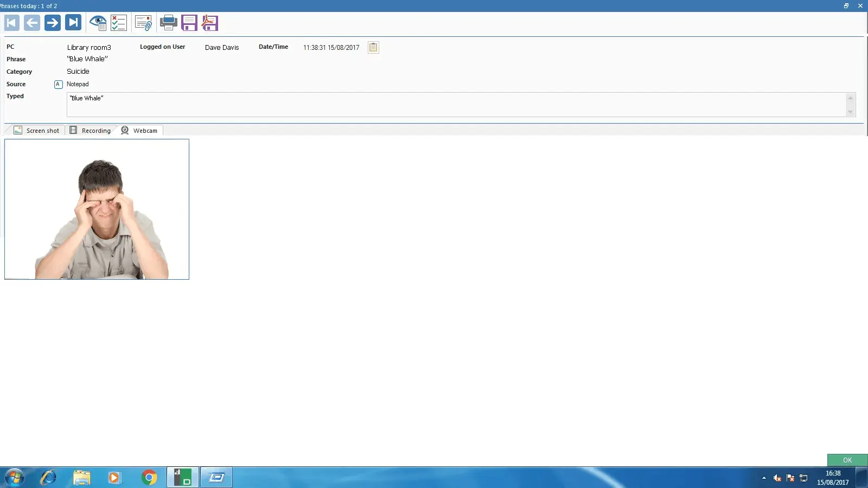The height and width of the screenshot is (488, 868).
Task: Click the note with paperclip icon
Action: (x=144, y=23)
